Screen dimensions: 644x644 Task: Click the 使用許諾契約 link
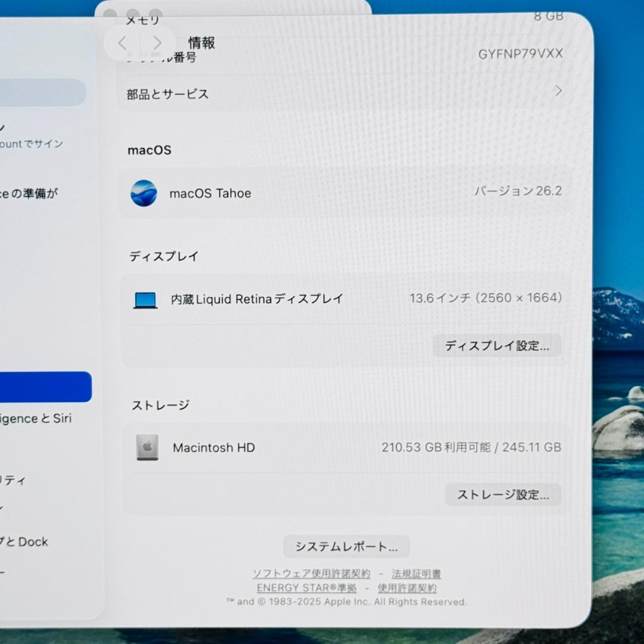[408, 588]
